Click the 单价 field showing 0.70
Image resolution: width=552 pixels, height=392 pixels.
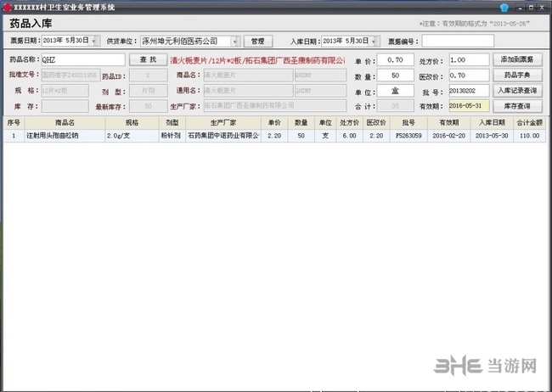click(395, 60)
